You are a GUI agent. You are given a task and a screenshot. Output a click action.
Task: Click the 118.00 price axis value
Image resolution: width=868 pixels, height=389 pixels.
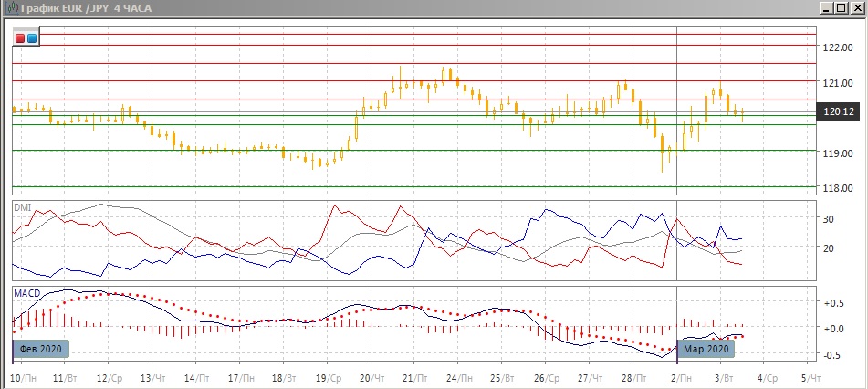pyautogui.click(x=837, y=188)
